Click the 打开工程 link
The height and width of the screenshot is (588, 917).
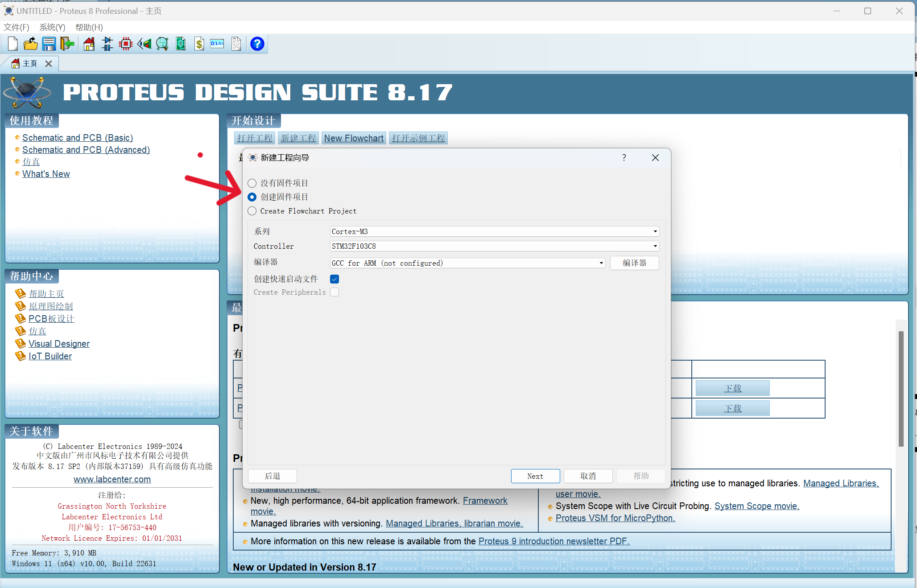tap(255, 138)
